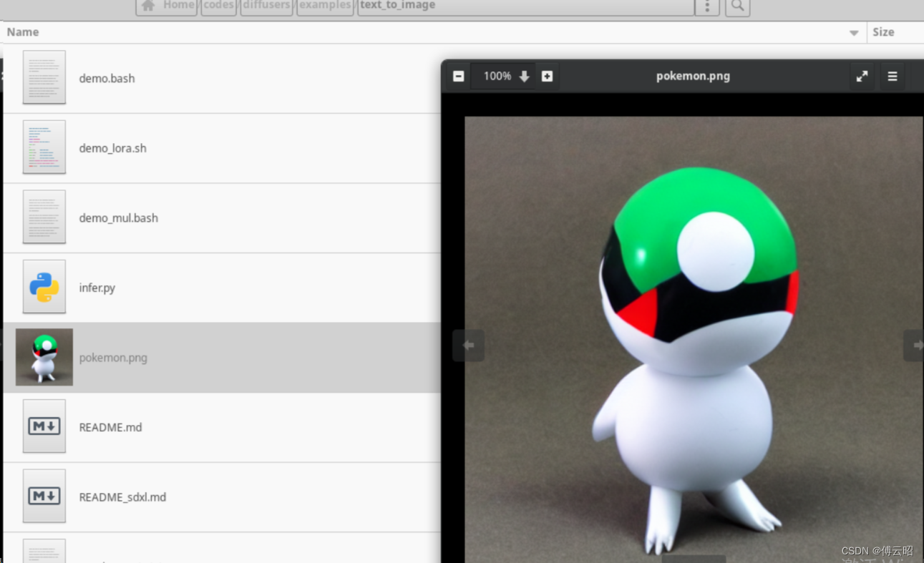Click the previous image arrow in the viewer

468,345
